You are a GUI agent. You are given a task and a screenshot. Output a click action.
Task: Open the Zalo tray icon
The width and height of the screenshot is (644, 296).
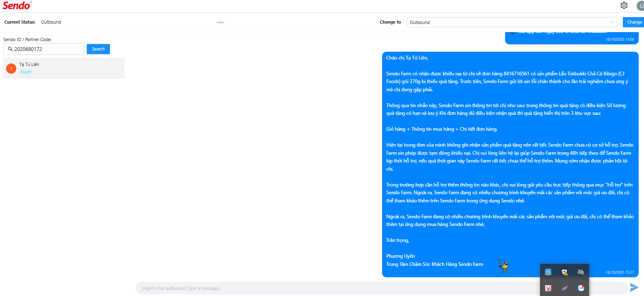pos(581,288)
